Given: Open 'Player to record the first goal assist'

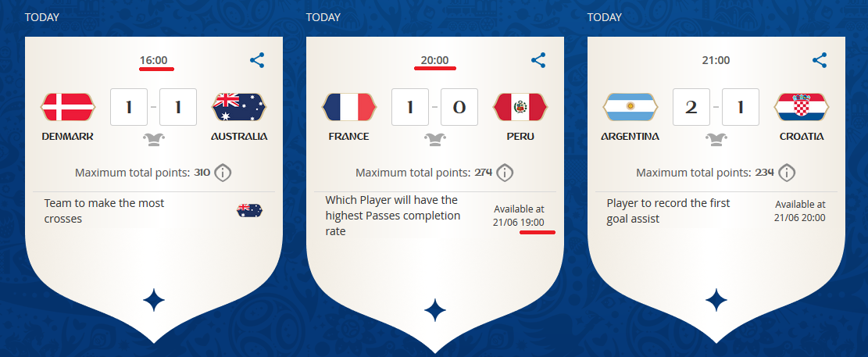Looking at the screenshot, I should 668,211.
